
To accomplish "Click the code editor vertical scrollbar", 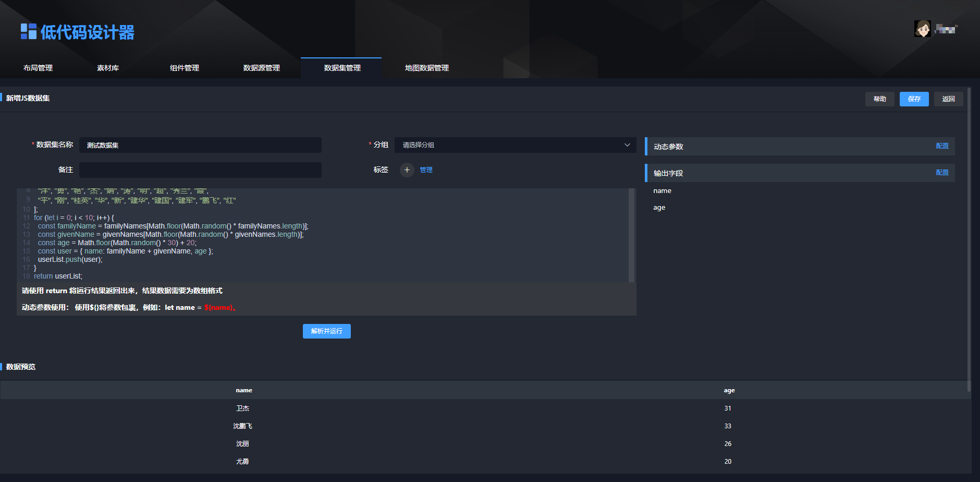I will (631, 235).
